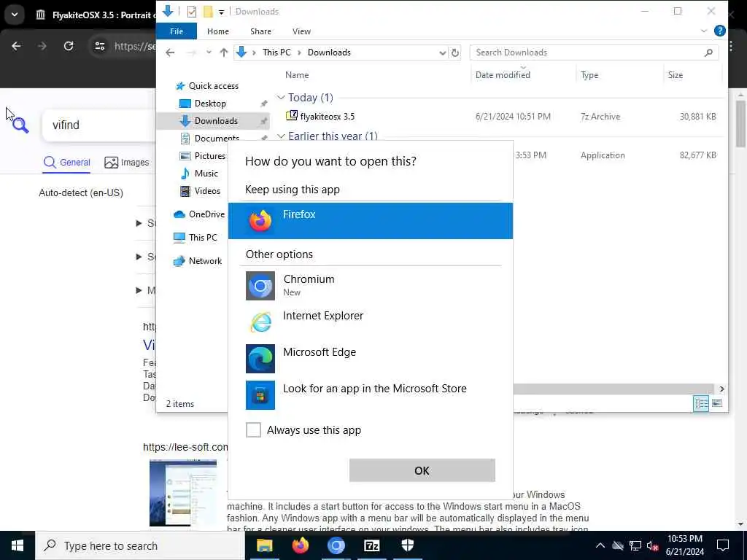The height and width of the screenshot is (560, 747).
Task: Switch to the General search tab
Action: click(66, 163)
